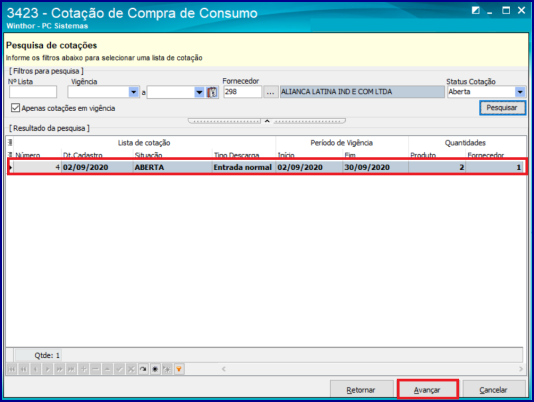Click the Retornar button
The image size is (534, 402).
361,390
